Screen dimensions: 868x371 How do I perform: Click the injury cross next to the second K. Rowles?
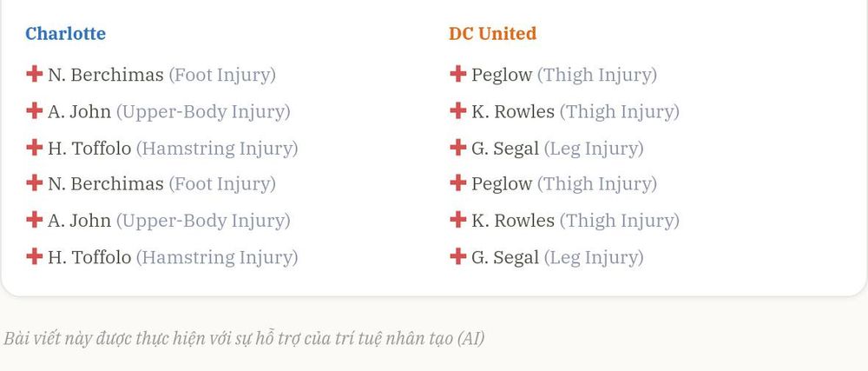coord(457,220)
